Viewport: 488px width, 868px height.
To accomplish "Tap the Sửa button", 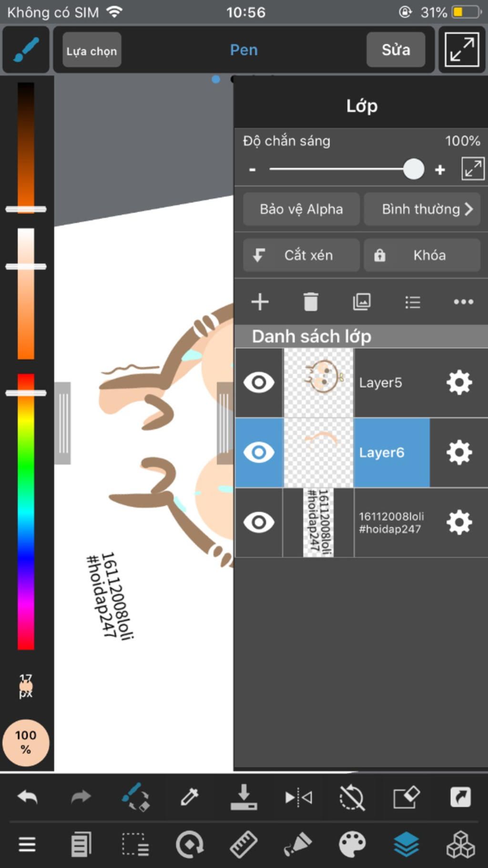I will pos(396,50).
